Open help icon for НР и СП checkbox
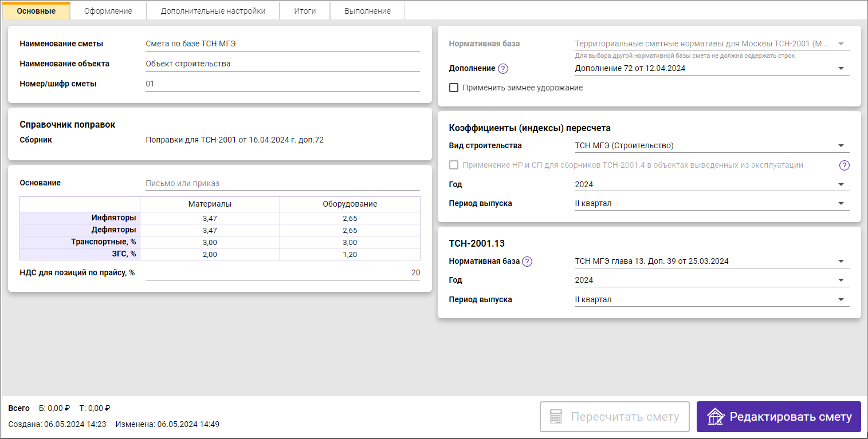Screen dimensions: 868x439 click(x=845, y=165)
